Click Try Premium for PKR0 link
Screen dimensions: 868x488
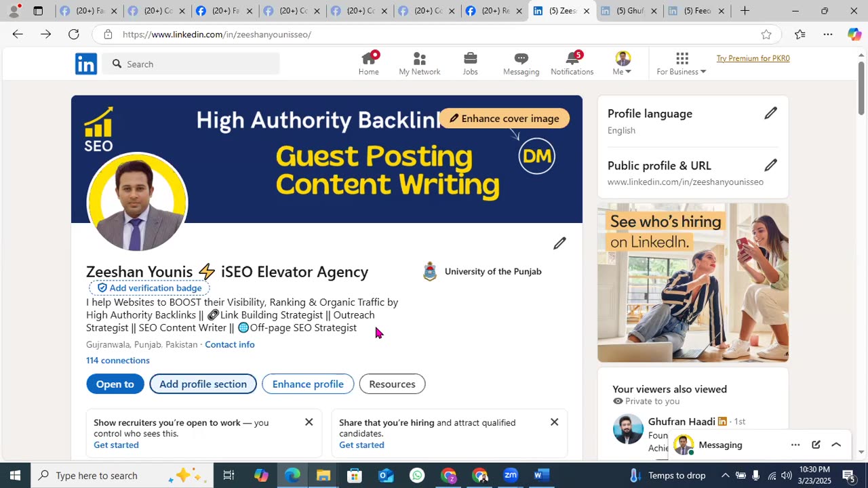click(x=753, y=58)
